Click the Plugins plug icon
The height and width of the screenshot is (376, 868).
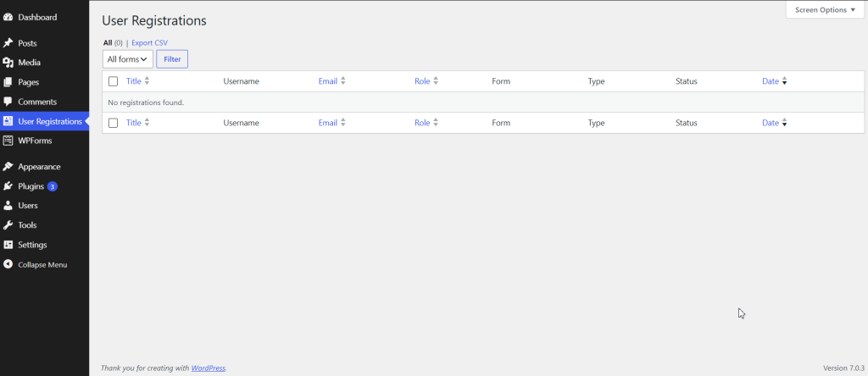pos(8,186)
